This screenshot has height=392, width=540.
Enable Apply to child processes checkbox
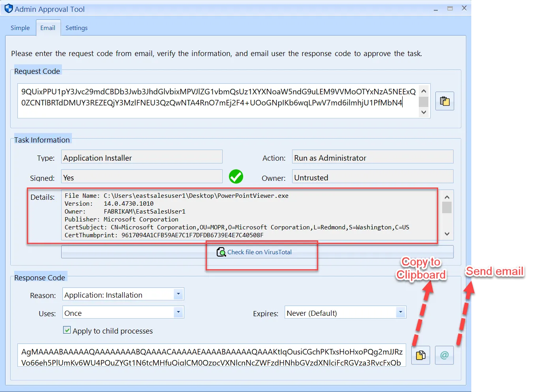pos(67,330)
